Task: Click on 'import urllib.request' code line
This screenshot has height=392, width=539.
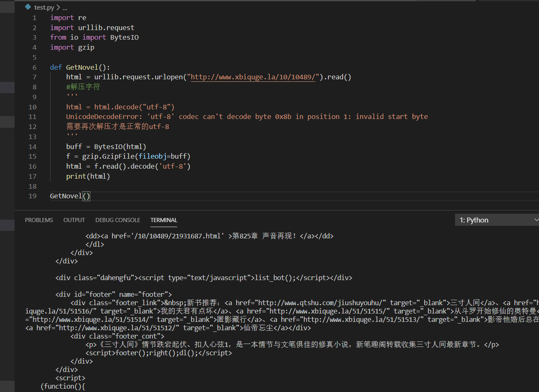Action: [92, 28]
